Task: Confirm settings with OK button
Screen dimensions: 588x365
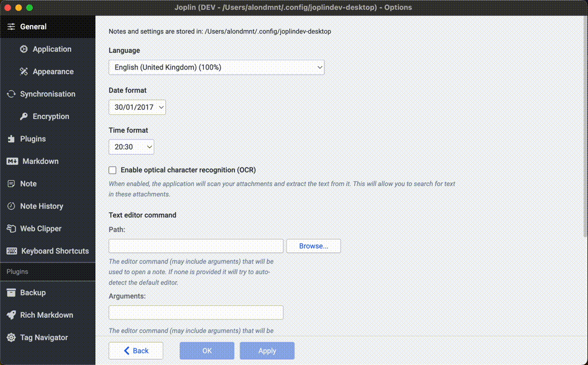Action: (207, 351)
